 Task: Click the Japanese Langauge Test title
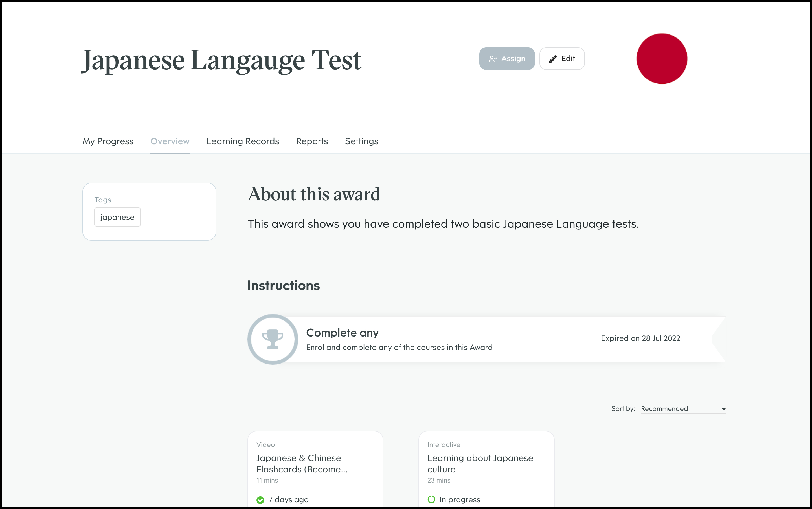(x=222, y=61)
